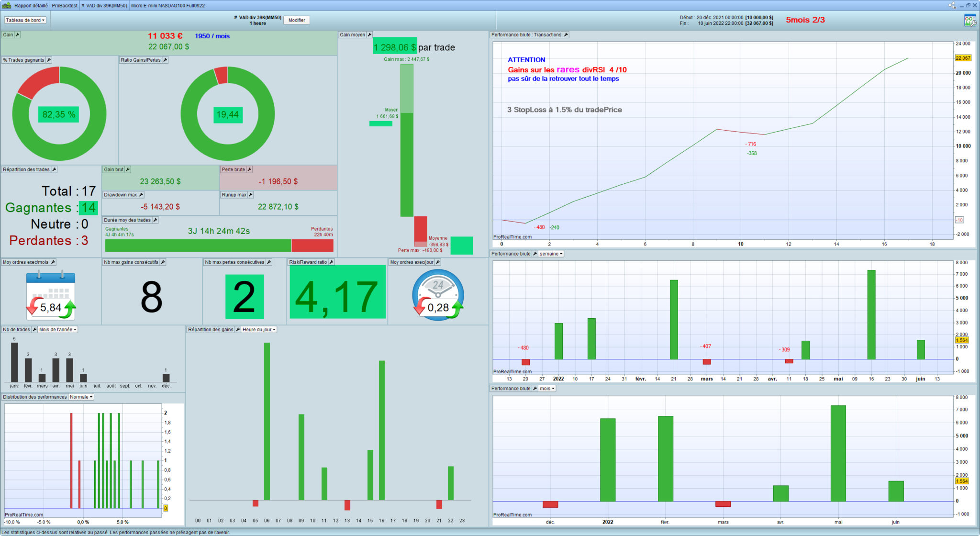The image size is (980, 536).
Task: Open the Tableau de bord dropdown
Action: point(25,20)
